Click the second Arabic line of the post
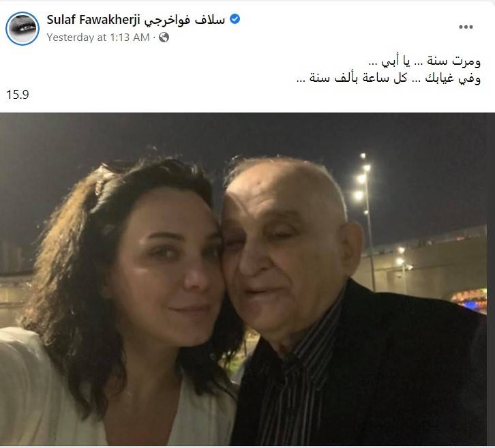Viewport: 495px width, 448px height. click(x=389, y=78)
